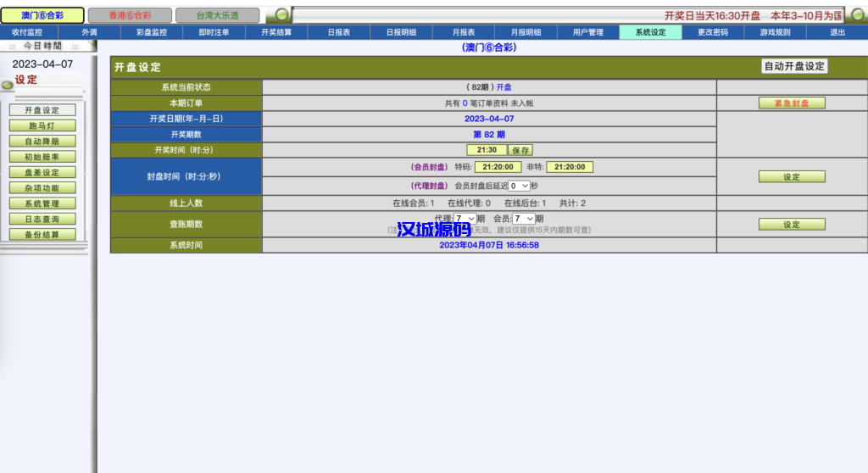Switch to the 香港⑥合彩 lottery tab
Image resolution: width=868 pixels, height=473 pixels.
(129, 15)
